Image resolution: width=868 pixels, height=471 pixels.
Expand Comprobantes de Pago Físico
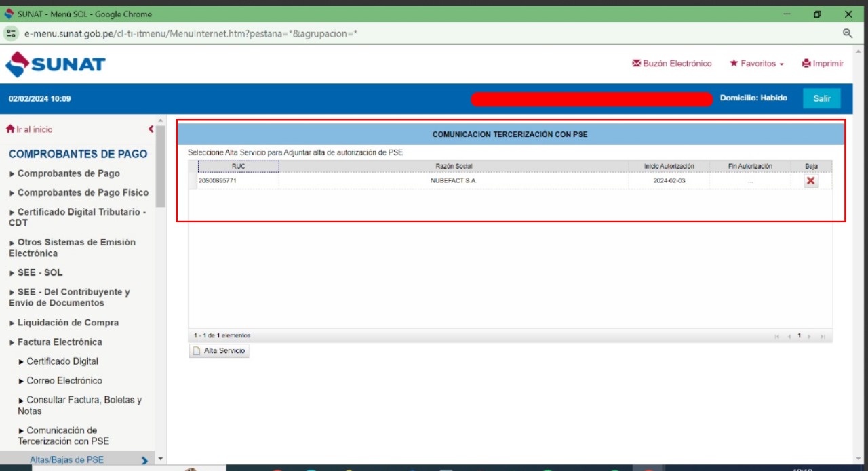click(83, 192)
